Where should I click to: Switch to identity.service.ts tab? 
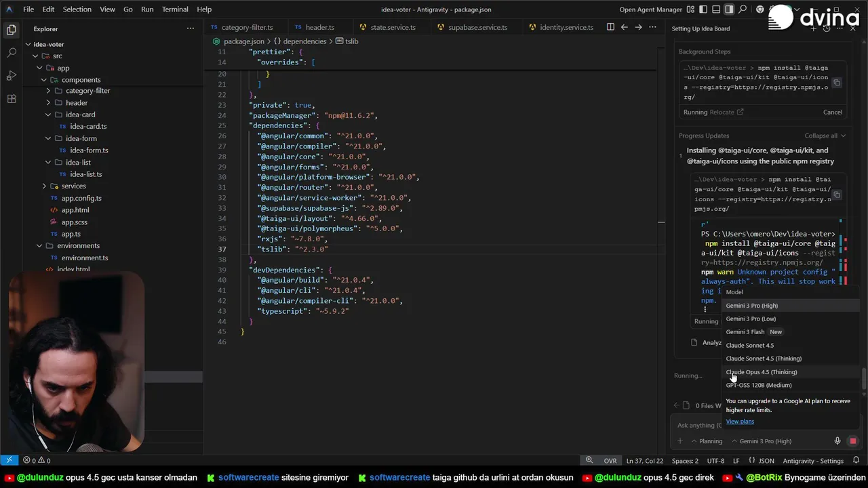(x=566, y=27)
